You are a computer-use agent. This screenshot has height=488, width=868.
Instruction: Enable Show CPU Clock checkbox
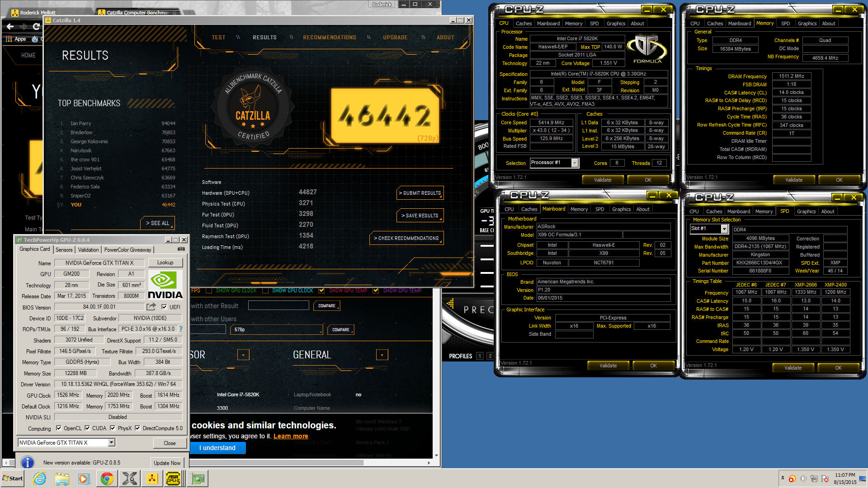pos(265,291)
